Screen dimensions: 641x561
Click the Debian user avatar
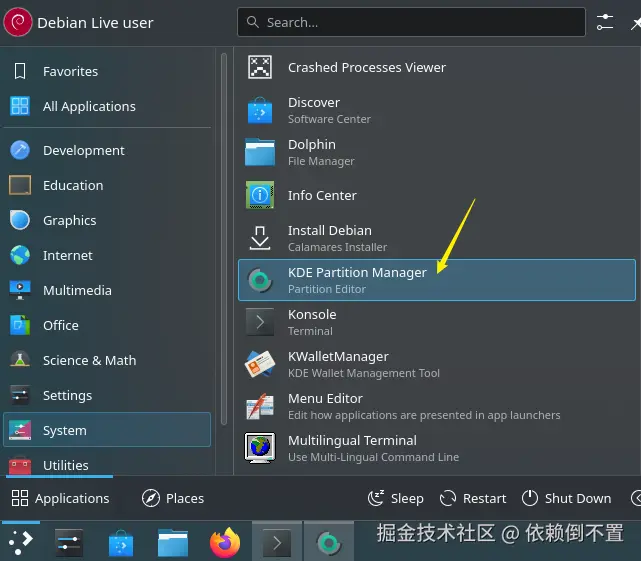pyautogui.click(x=18, y=22)
